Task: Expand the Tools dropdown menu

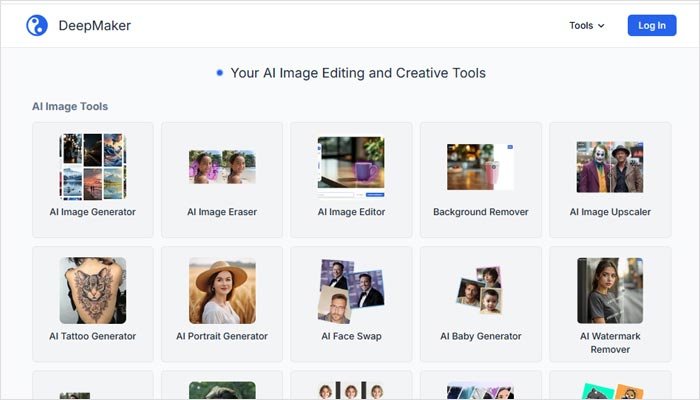Action: point(587,25)
